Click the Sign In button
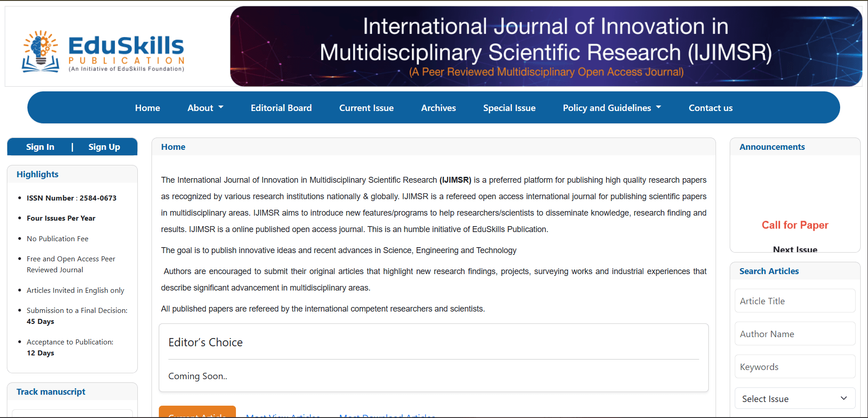868x418 pixels. [x=40, y=147]
